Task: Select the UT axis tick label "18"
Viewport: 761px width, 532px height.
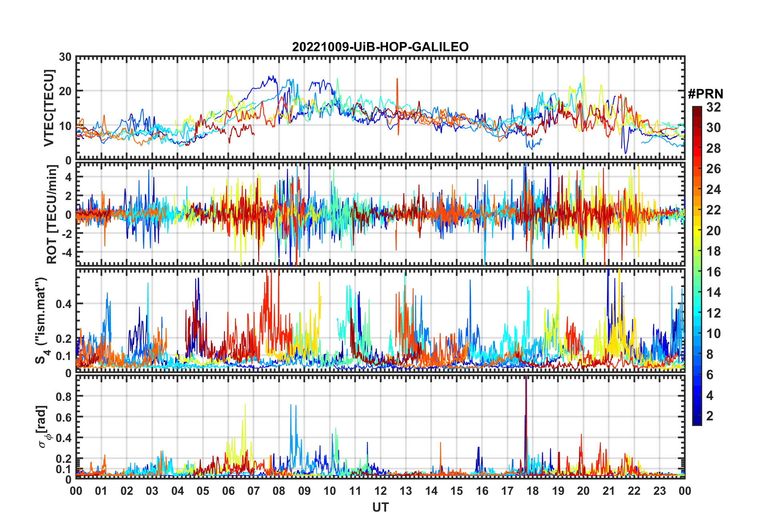Action: [x=533, y=491]
